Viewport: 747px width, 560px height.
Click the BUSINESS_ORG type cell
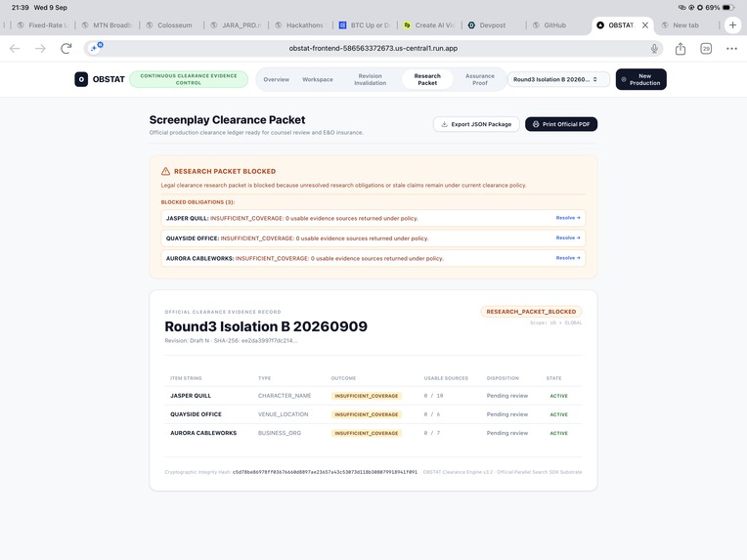click(280, 433)
